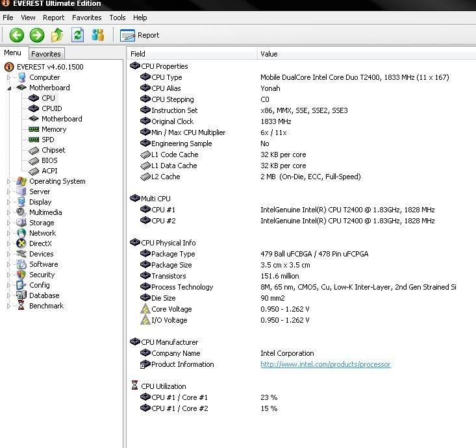Click the Operating System Windows flag icon

coord(21,181)
